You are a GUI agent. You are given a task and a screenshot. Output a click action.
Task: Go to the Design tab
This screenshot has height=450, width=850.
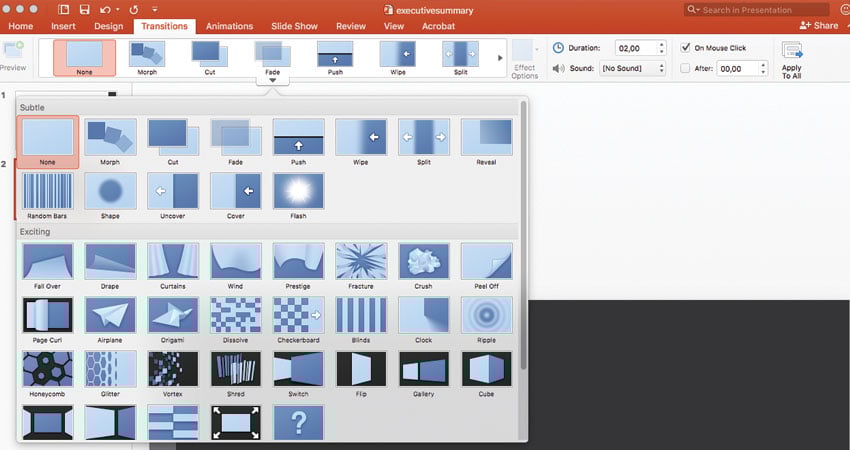[x=108, y=26]
